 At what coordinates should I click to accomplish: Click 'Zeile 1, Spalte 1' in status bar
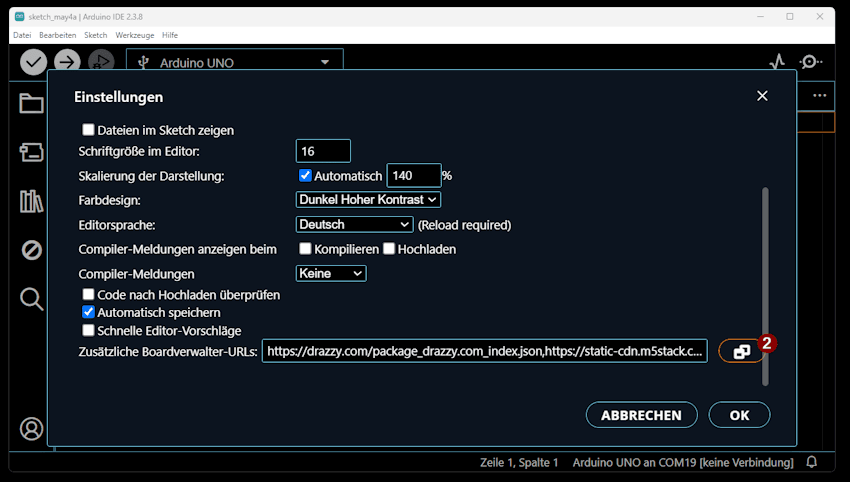tap(519, 462)
